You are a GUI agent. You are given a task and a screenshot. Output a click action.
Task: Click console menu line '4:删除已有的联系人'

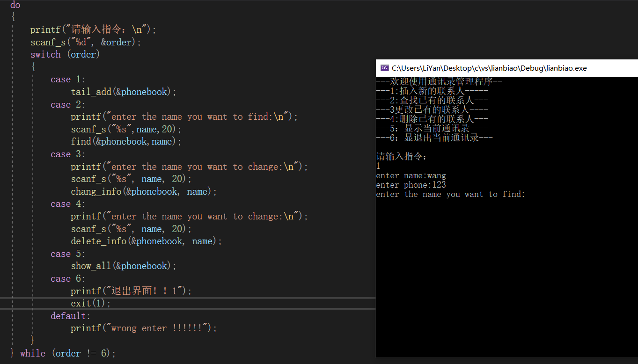[432, 119]
